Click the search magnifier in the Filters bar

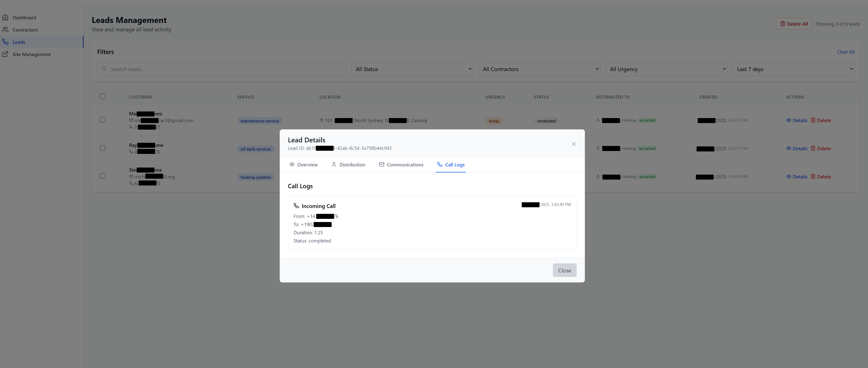click(104, 68)
